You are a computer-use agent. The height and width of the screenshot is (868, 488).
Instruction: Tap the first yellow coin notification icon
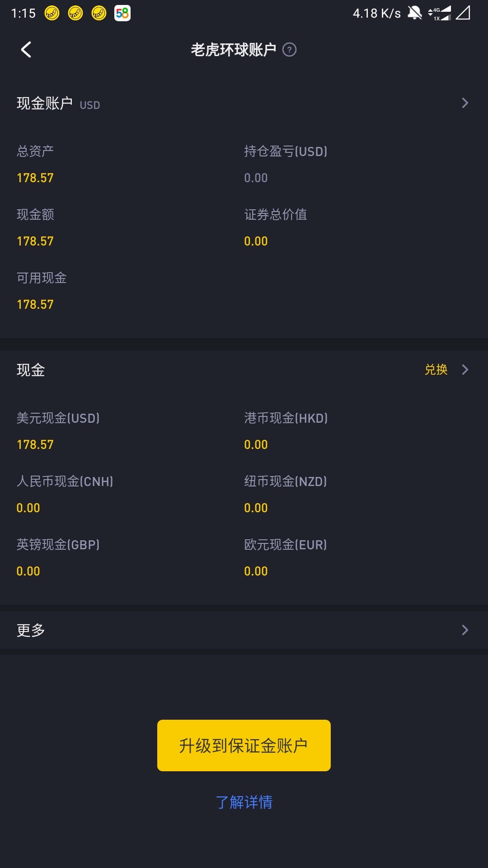pyautogui.click(x=52, y=13)
